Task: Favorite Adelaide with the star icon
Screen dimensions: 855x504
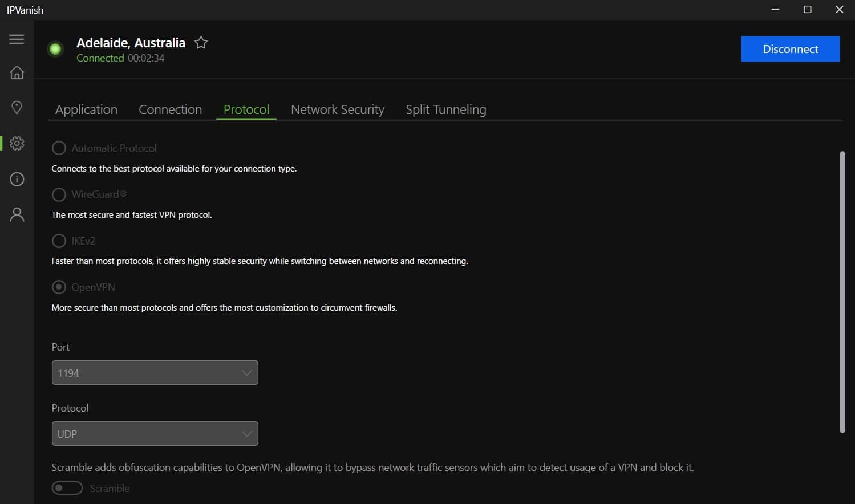Action: [201, 43]
